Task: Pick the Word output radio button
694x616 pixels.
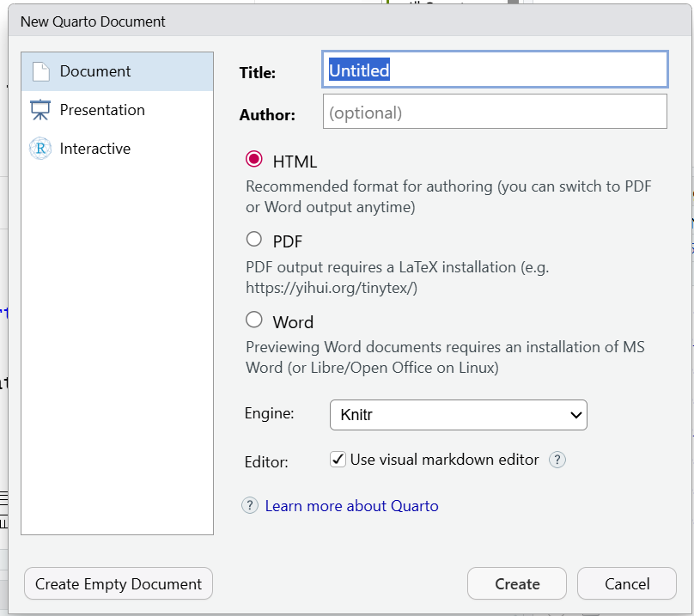Action: [x=254, y=320]
